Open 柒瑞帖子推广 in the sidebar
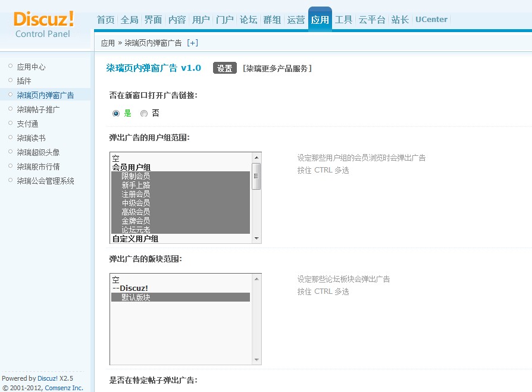This screenshot has height=392, width=532. pyautogui.click(x=38, y=109)
